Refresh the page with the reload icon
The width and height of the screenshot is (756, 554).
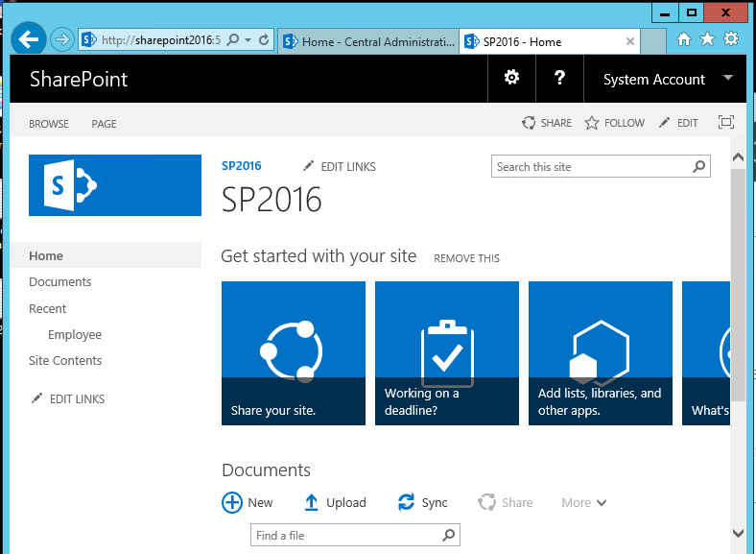point(264,39)
